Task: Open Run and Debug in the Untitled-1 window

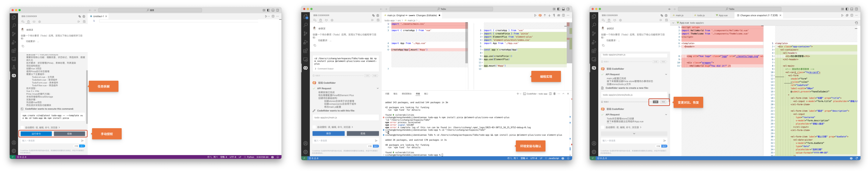Action: point(14,42)
